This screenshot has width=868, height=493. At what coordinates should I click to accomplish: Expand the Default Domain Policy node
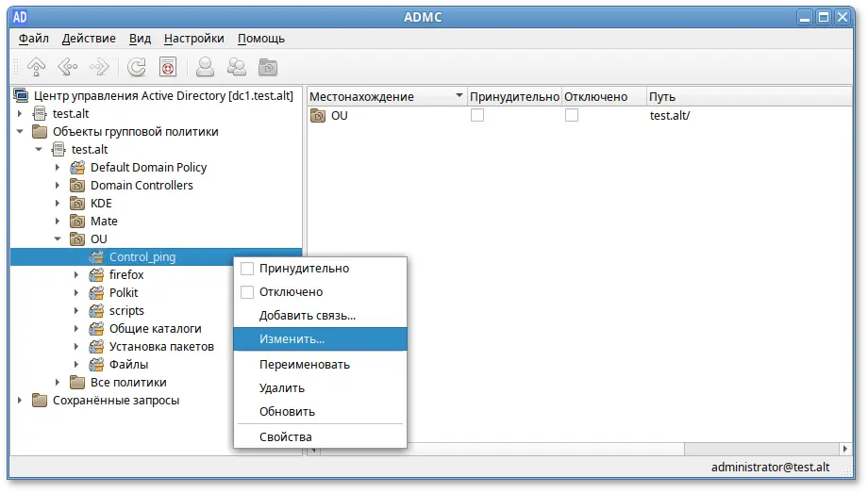click(x=58, y=168)
